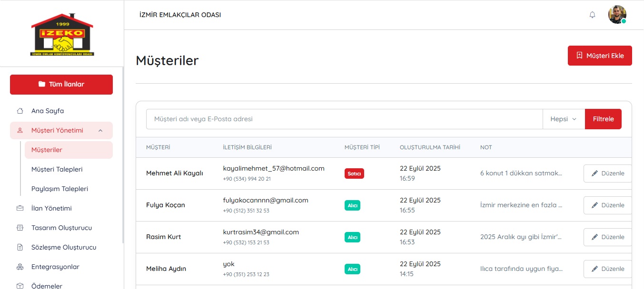Viewport: 644px width, 289px height.
Task: Open Müşteri Talepleri submenu item
Action: click(x=57, y=169)
